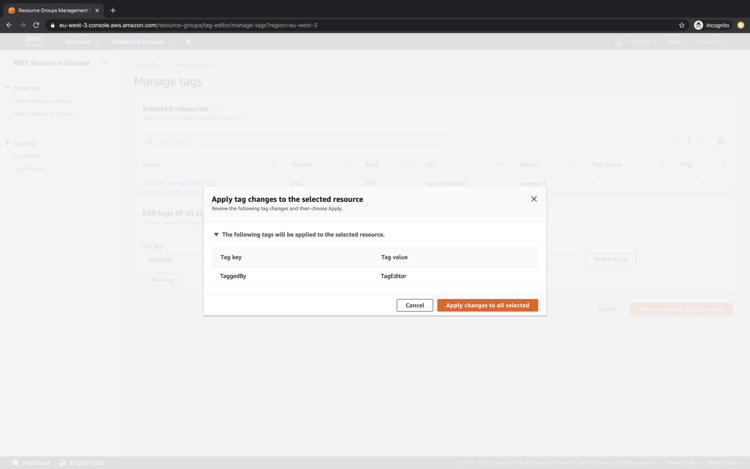Click the site lock icon

[x=52, y=25]
